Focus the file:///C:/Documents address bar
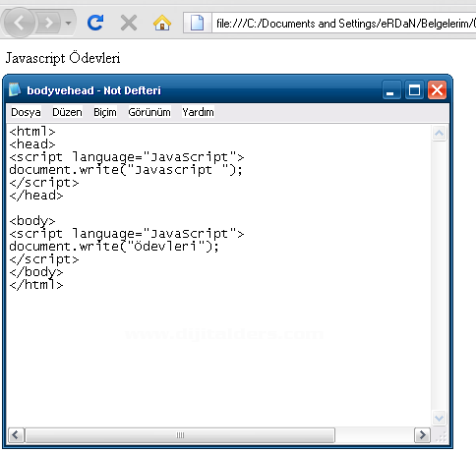This screenshot has width=476, height=453. coord(344,23)
